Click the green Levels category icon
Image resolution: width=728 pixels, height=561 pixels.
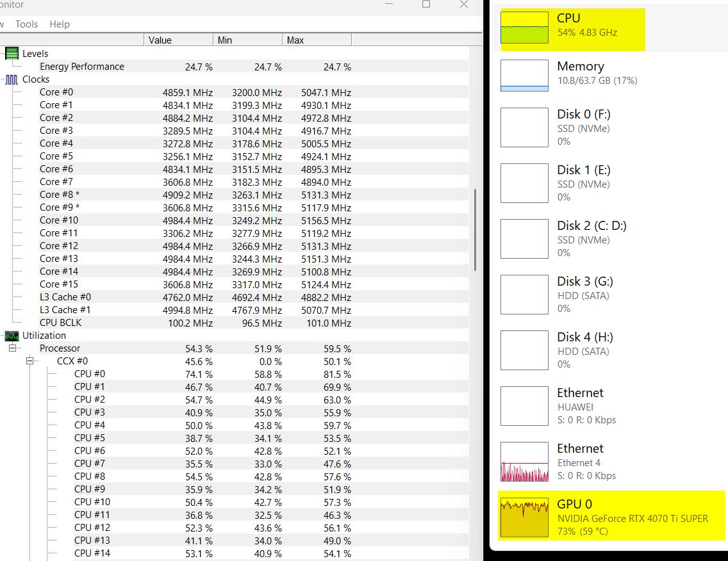[x=12, y=54]
